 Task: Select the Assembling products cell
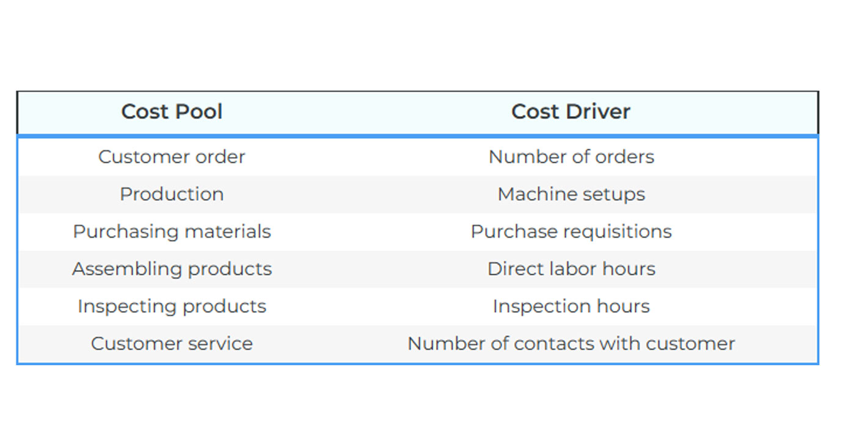click(172, 269)
